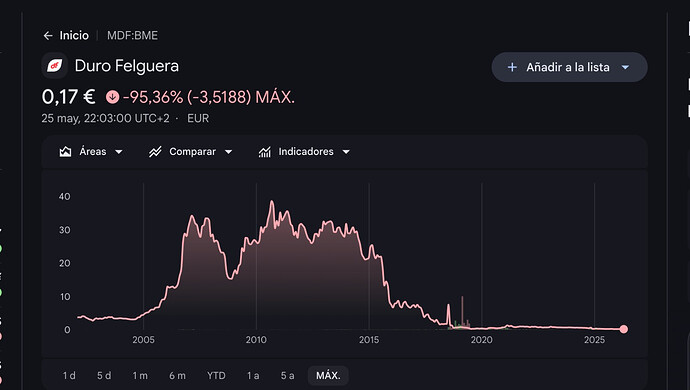Click the 0,17 € price value
Viewport: 690px width, 390px height.
click(x=69, y=97)
